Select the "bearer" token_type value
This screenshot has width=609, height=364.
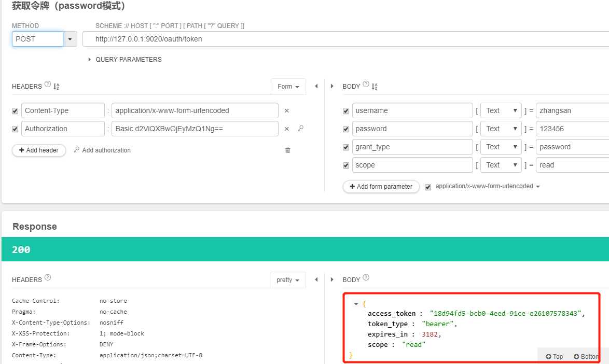pos(437,324)
